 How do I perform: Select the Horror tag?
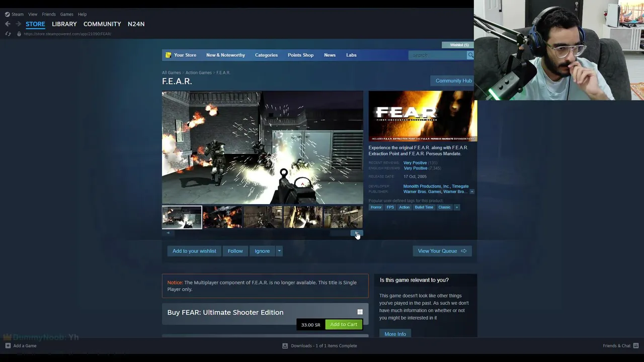pyautogui.click(x=376, y=207)
